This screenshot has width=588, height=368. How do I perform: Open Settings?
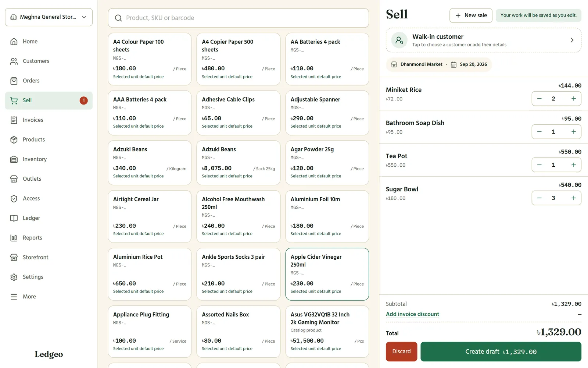pos(49,277)
